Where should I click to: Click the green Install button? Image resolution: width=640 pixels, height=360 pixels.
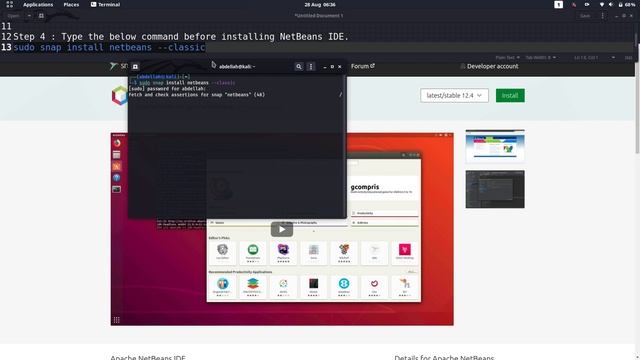(510, 96)
